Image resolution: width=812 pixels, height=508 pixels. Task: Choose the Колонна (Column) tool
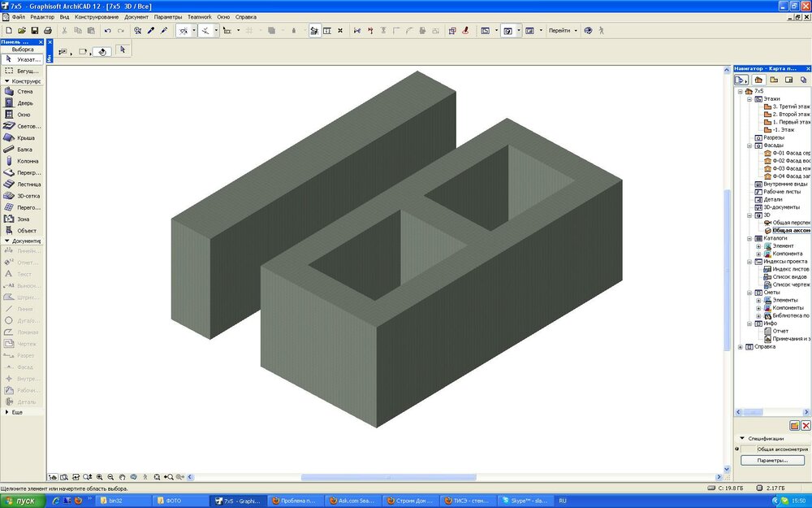coord(24,161)
